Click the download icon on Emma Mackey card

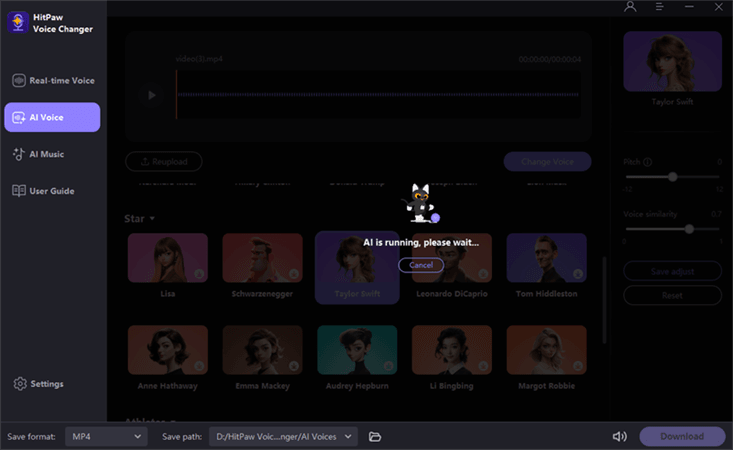(294, 366)
